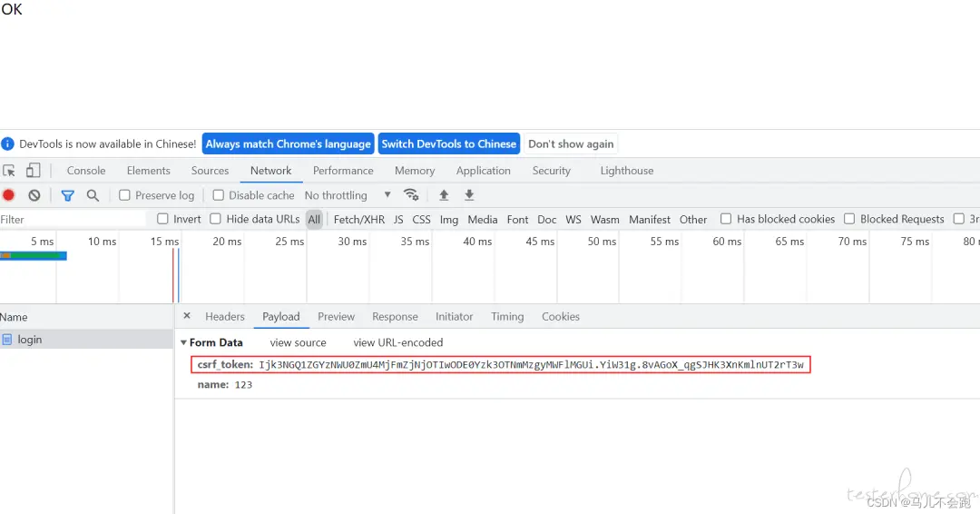The image size is (980, 514).
Task: Import HAR file upload arrow
Action: coord(444,195)
